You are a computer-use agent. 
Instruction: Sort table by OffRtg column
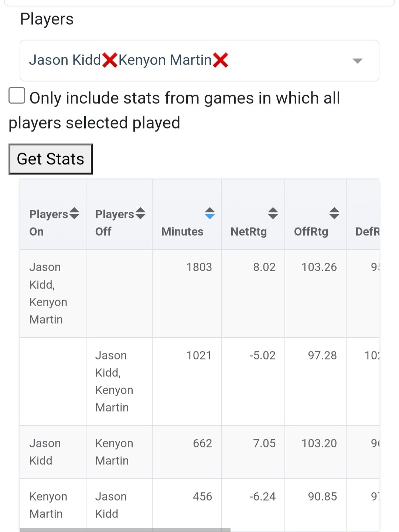click(x=334, y=213)
